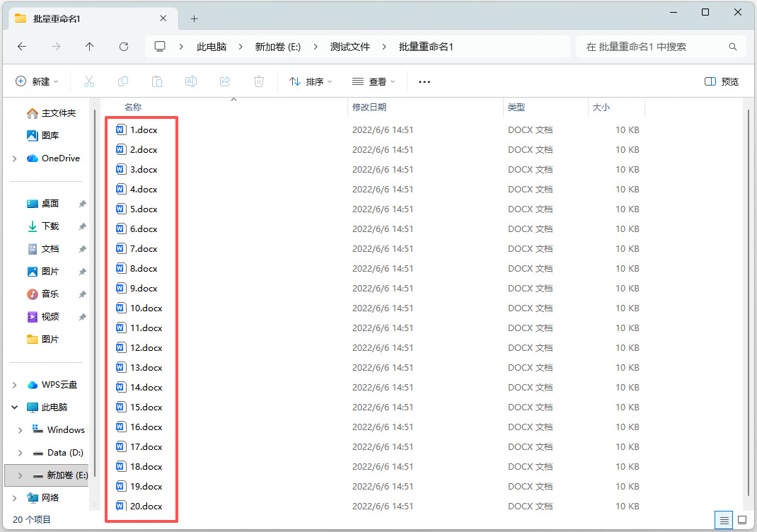Sort by 名称 column header
Screen dimensions: 757x532
click(133, 107)
